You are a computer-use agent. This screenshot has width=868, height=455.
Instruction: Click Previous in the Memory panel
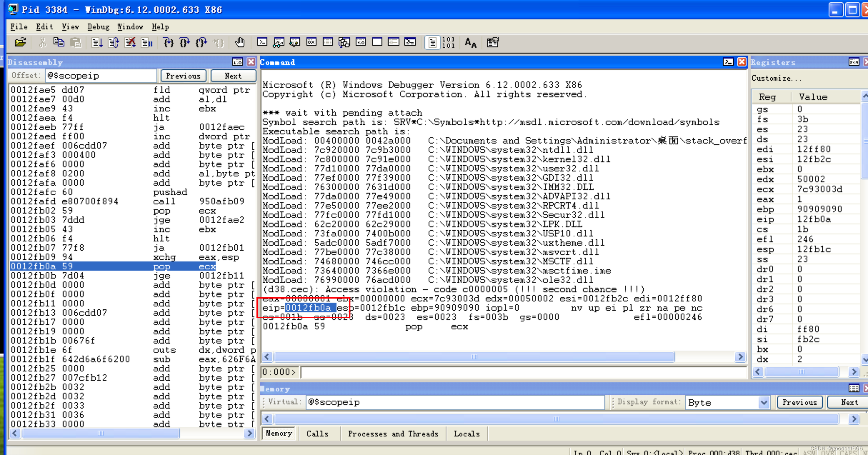coord(800,402)
